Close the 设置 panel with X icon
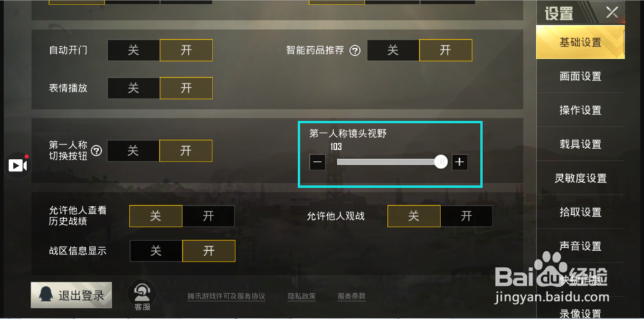 (612, 13)
